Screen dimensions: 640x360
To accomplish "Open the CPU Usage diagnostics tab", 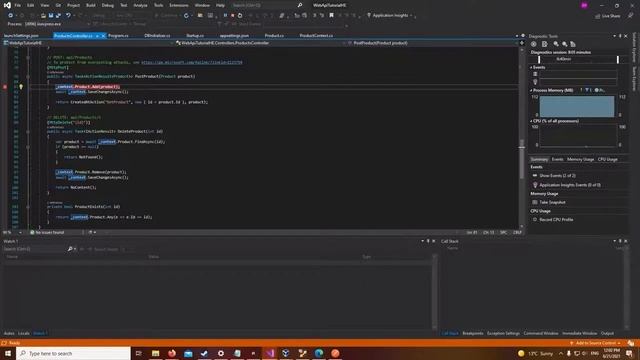I will (607, 160).
